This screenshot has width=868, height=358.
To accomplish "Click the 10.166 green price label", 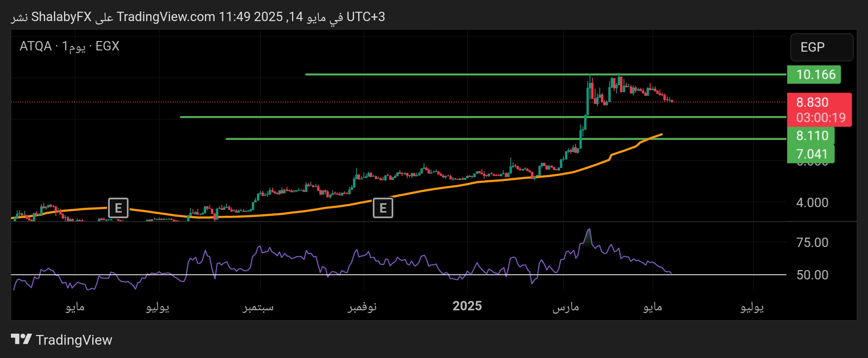I will [814, 74].
